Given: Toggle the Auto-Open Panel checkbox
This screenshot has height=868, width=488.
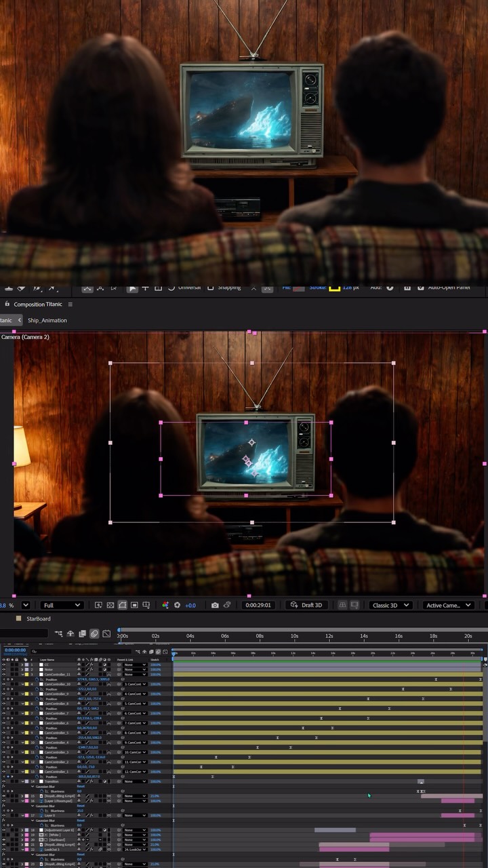Looking at the screenshot, I should [x=421, y=288].
